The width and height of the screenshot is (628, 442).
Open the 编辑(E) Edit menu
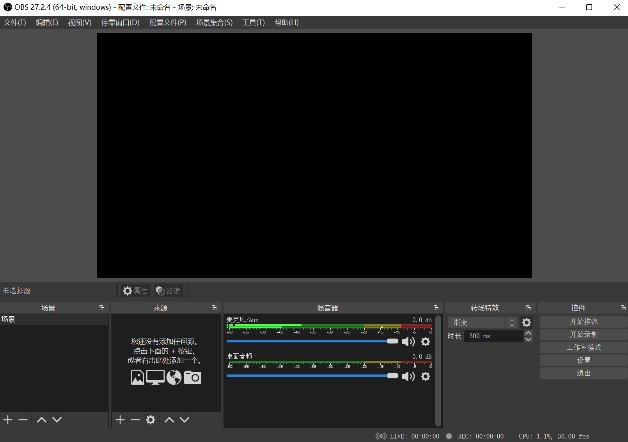tap(47, 22)
